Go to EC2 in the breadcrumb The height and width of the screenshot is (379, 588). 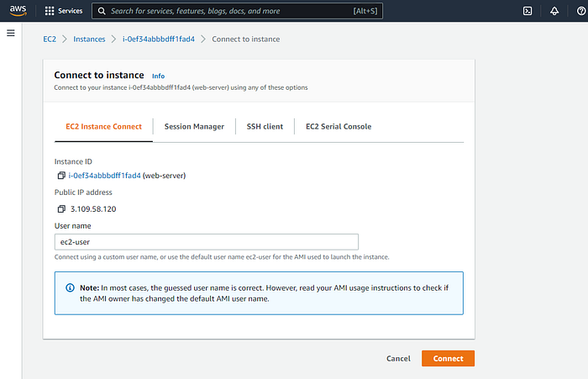click(x=50, y=39)
